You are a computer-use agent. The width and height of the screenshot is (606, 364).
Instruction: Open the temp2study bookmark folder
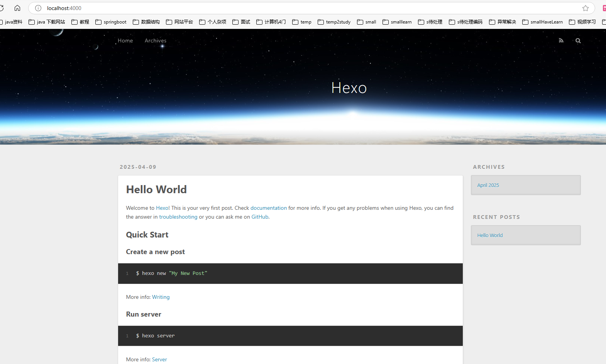point(334,22)
